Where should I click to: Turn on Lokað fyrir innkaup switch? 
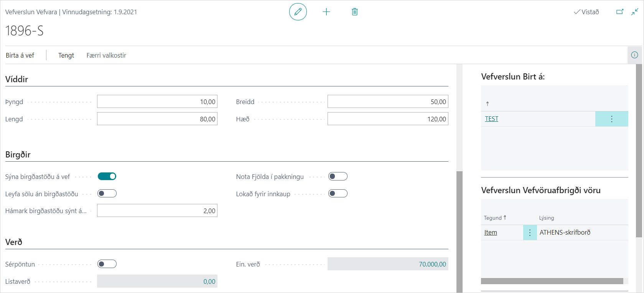point(338,194)
